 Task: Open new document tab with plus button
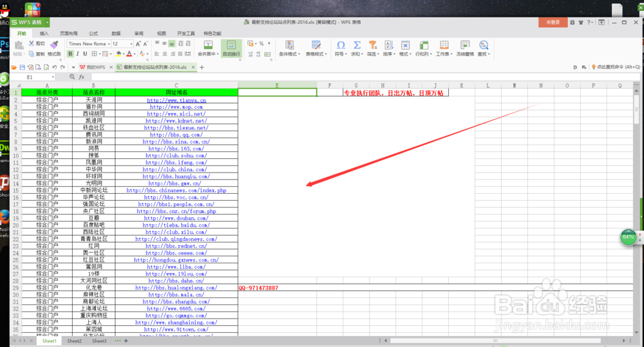202,68
